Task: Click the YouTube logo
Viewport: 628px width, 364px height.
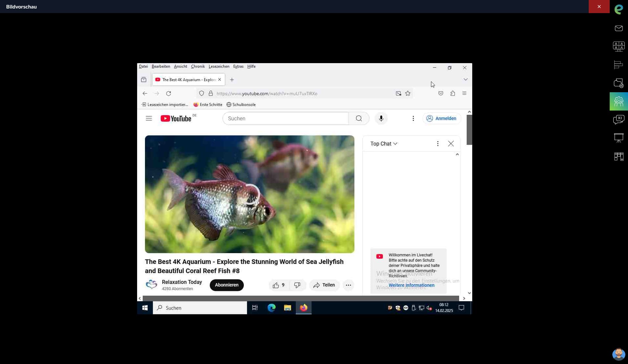Action: pos(177,118)
